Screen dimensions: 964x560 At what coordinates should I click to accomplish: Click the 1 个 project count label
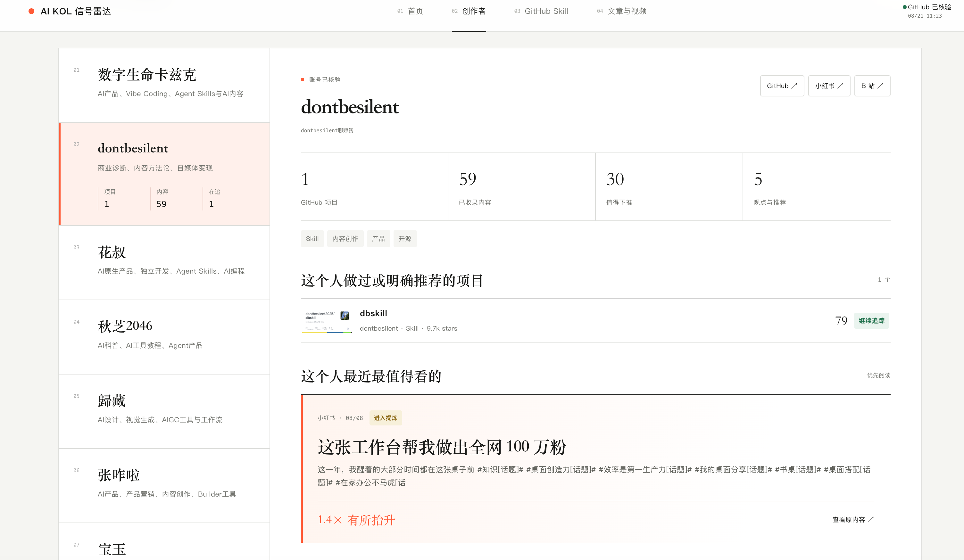pos(884,280)
